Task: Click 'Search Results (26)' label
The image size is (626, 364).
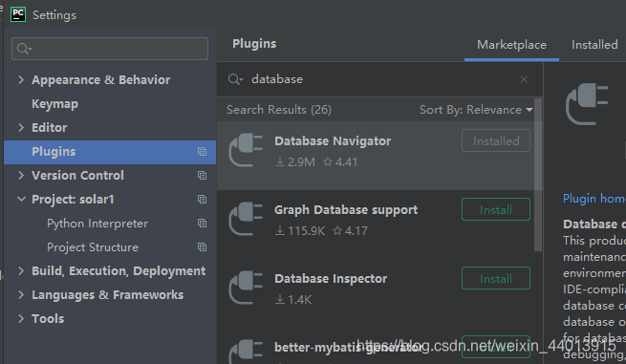Action: click(x=279, y=110)
